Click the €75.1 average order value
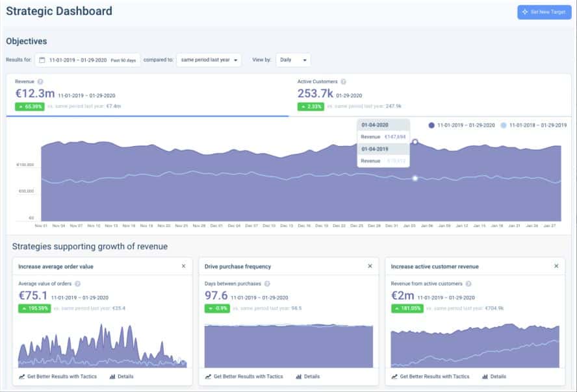 (33, 296)
